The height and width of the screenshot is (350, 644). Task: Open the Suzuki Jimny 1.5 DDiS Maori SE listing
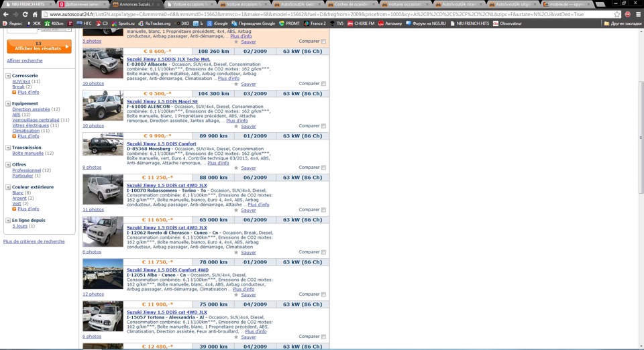pyautogui.click(x=162, y=102)
